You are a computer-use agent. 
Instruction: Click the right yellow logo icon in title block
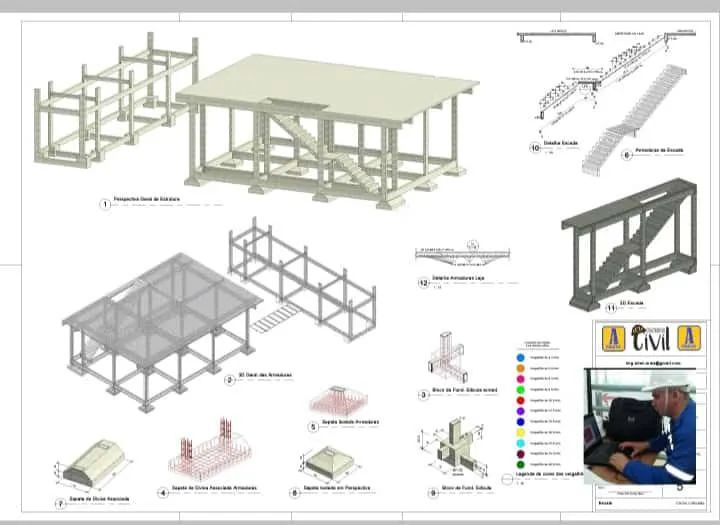point(689,338)
